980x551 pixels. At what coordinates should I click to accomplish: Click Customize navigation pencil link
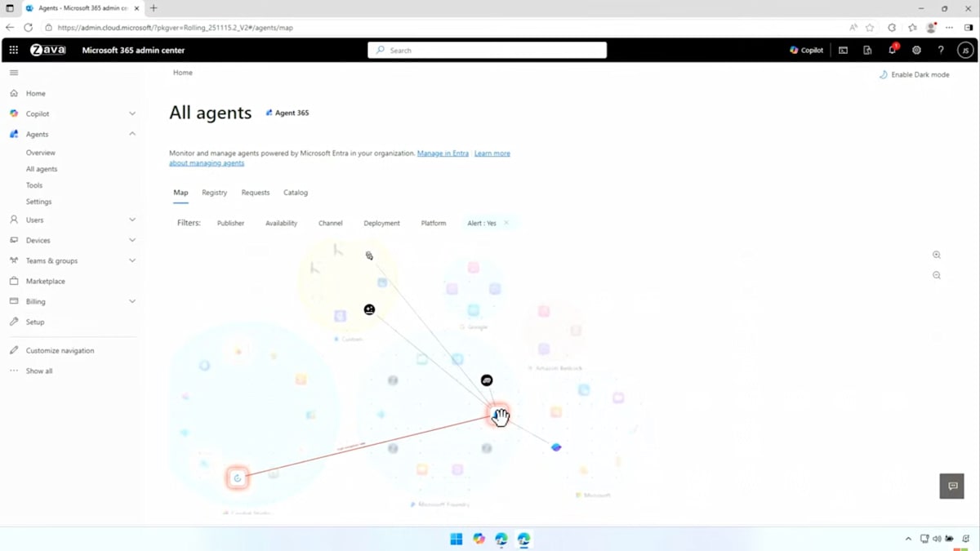60,350
